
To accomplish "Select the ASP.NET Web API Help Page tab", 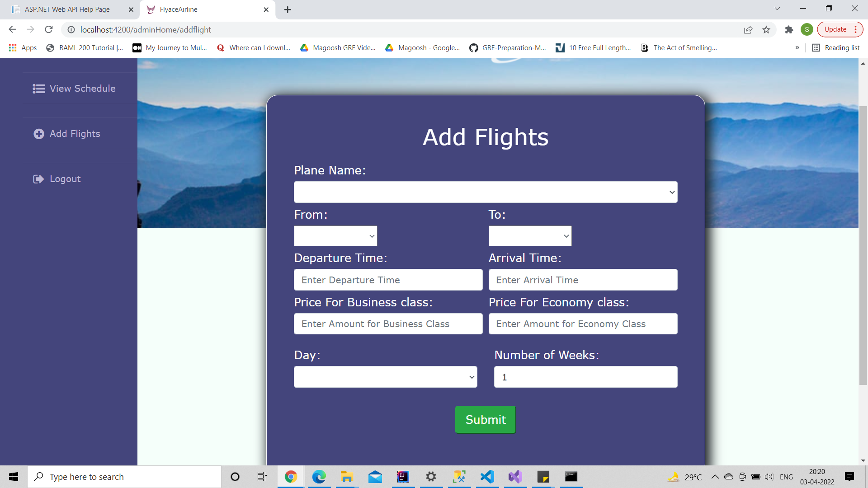I will (x=67, y=9).
